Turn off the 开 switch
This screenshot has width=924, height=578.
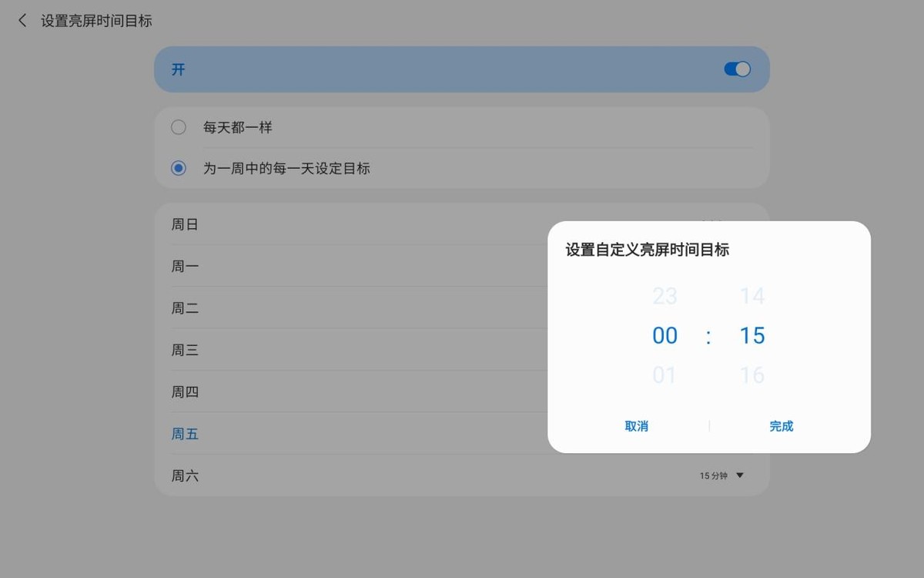tap(736, 69)
